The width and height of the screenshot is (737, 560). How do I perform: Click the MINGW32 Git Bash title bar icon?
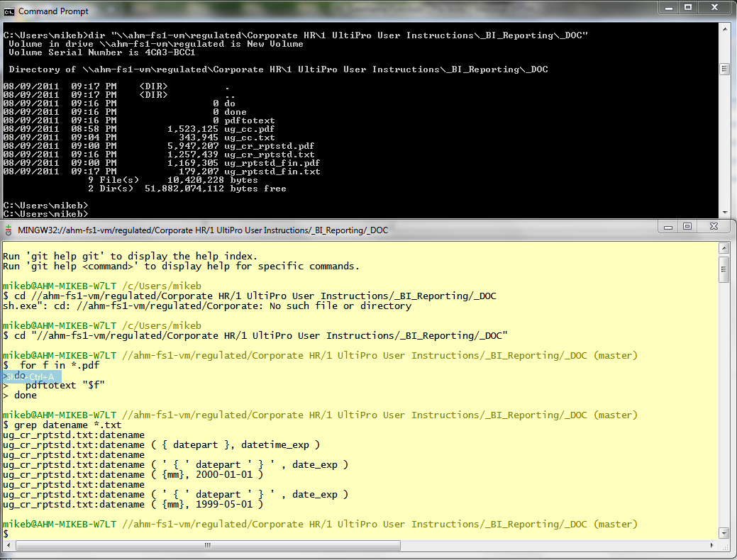coord(8,230)
